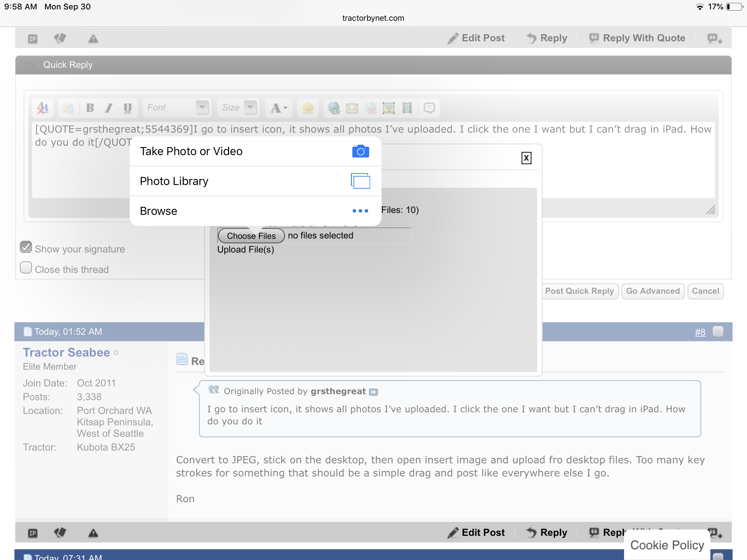The image size is (747, 560).
Task: Uncheck Show your signature
Action: (x=26, y=247)
